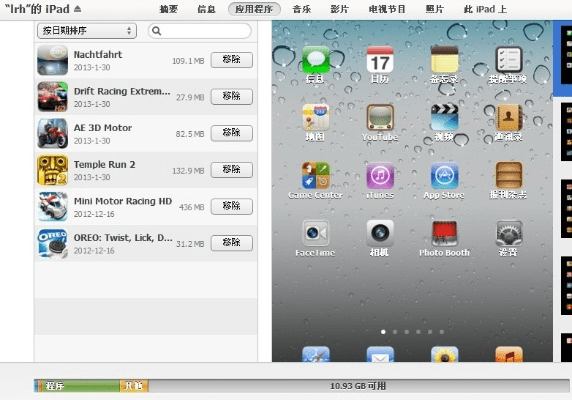
Task: Select the Game Center icon
Action: click(316, 175)
